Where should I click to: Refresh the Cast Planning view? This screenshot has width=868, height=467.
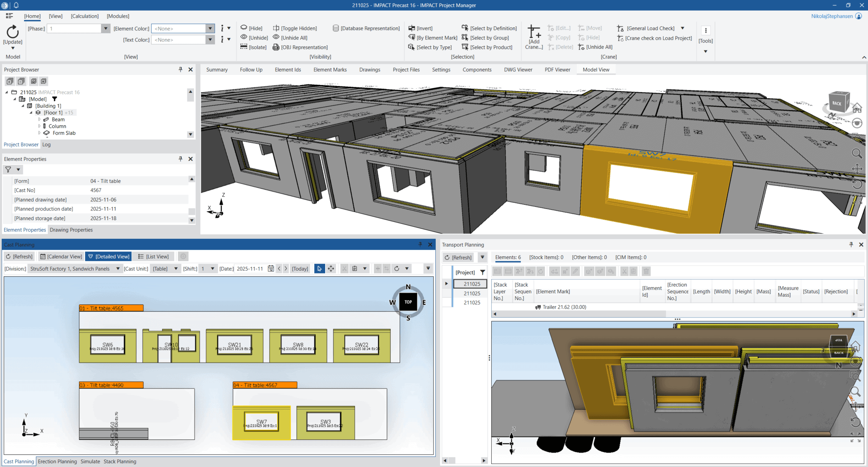tap(19, 256)
